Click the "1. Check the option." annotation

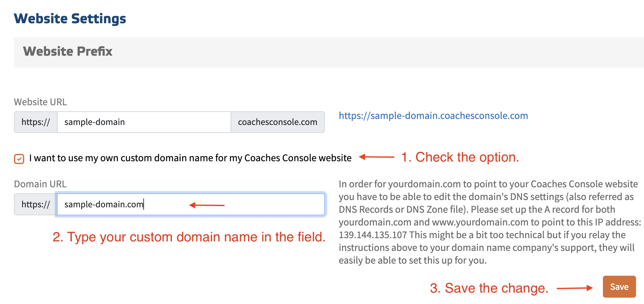coord(460,157)
